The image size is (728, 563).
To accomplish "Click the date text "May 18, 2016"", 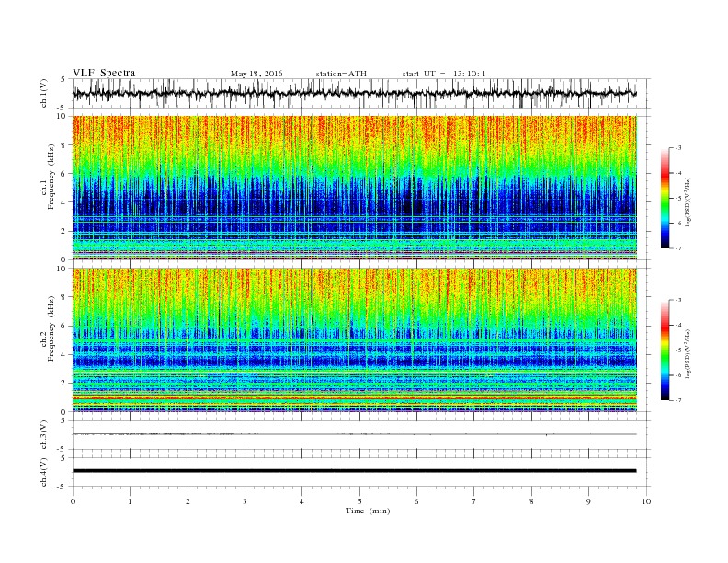I will [x=256, y=74].
